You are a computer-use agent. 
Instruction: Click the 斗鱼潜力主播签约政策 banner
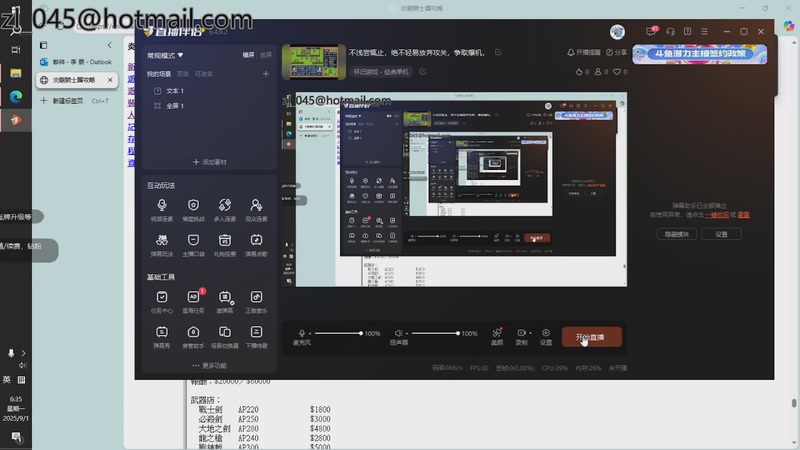click(x=699, y=54)
